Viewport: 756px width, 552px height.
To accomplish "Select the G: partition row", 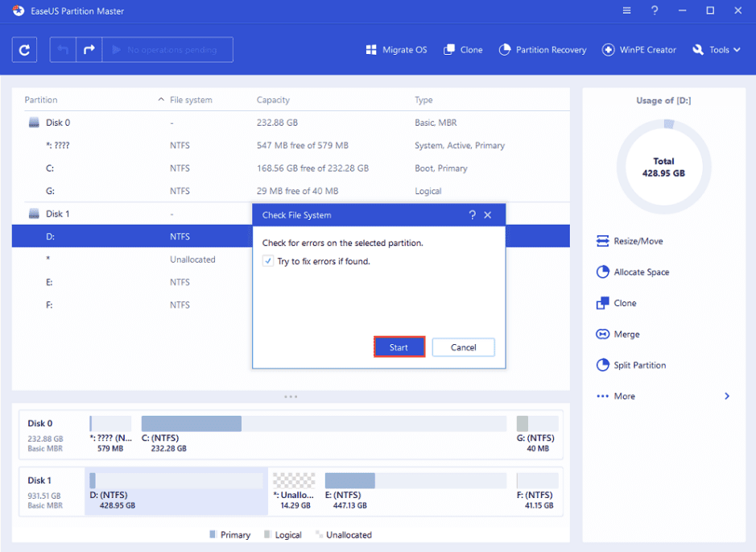I will 291,191.
